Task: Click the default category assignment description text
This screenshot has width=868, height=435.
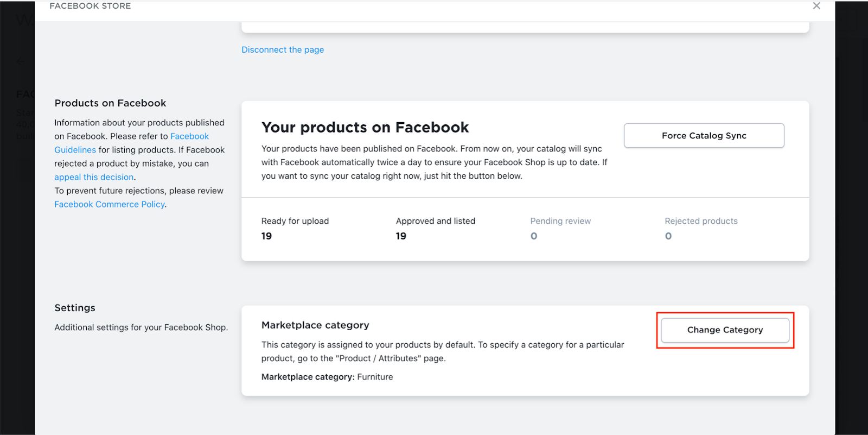Action: (442, 351)
